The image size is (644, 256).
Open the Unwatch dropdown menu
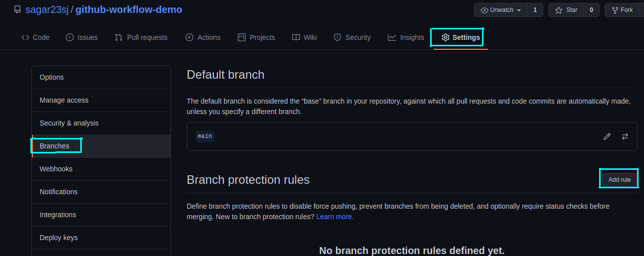pyautogui.click(x=500, y=10)
